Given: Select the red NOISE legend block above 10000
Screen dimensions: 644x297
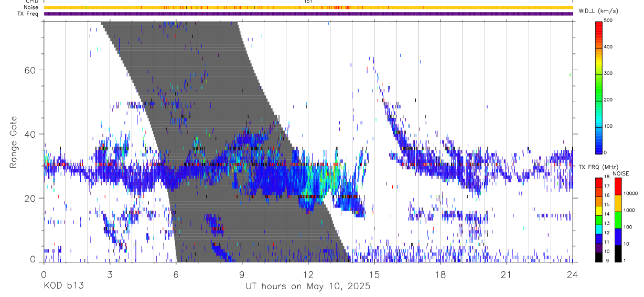Looking at the screenshot, I should click(618, 186).
